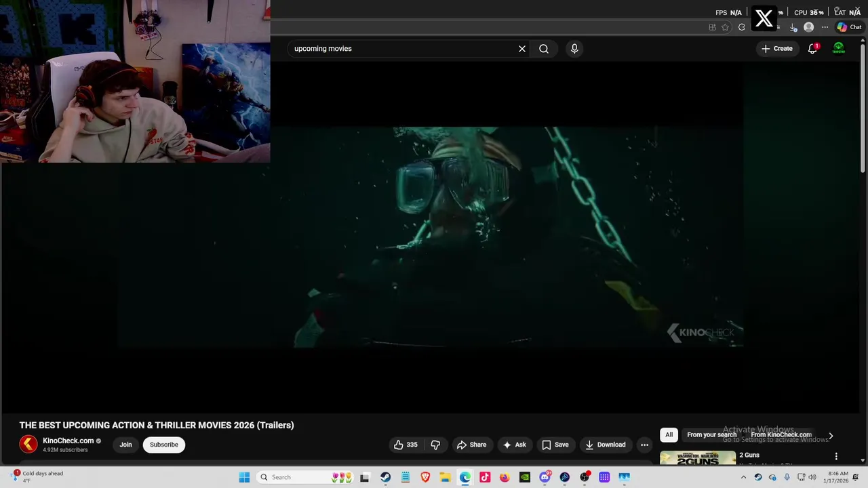
Task: Open Copilot Chat sidebar
Action: tap(849, 27)
